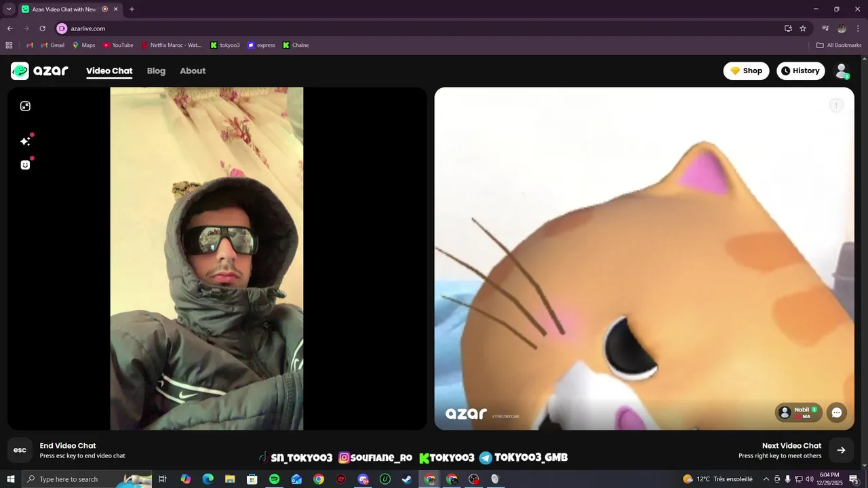
Task: Open Nabil's profile badge
Action: click(x=799, y=412)
